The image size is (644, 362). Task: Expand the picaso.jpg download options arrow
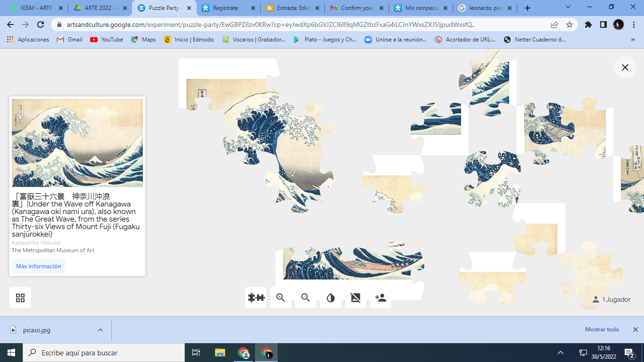pos(100,330)
